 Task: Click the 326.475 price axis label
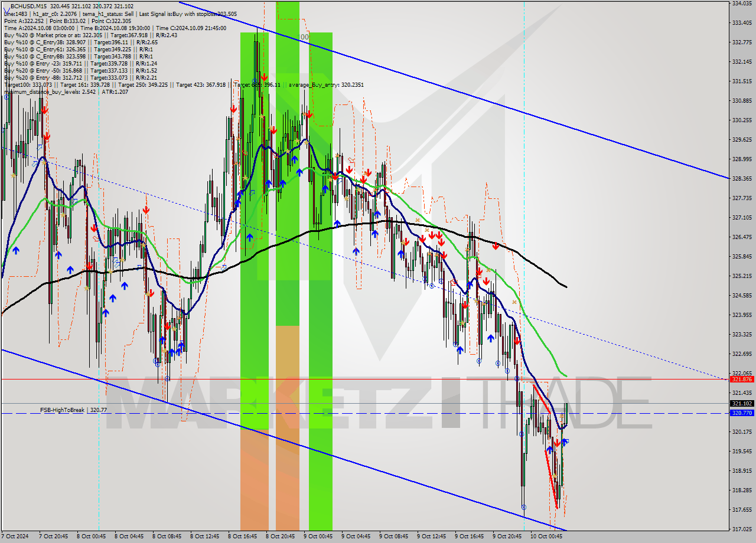click(742, 237)
